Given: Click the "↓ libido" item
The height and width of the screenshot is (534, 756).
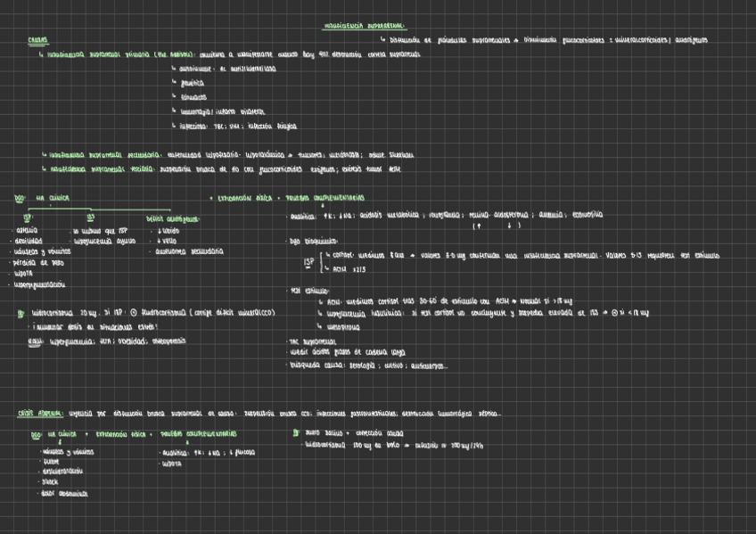Looking at the screenshot, I should pos(168,231).
